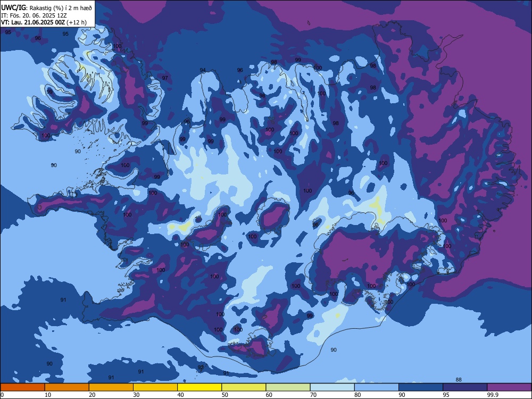Viewport: 532px width, 399px height.
Task: Click the '20' color scale tick label
Action: [x=92, y=395]
